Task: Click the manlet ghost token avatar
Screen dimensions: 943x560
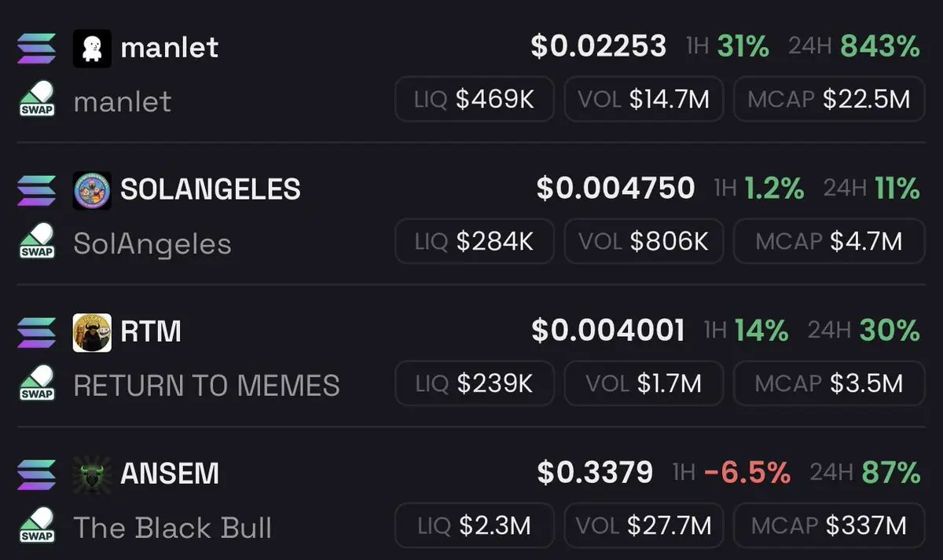Action: point(92,48)
